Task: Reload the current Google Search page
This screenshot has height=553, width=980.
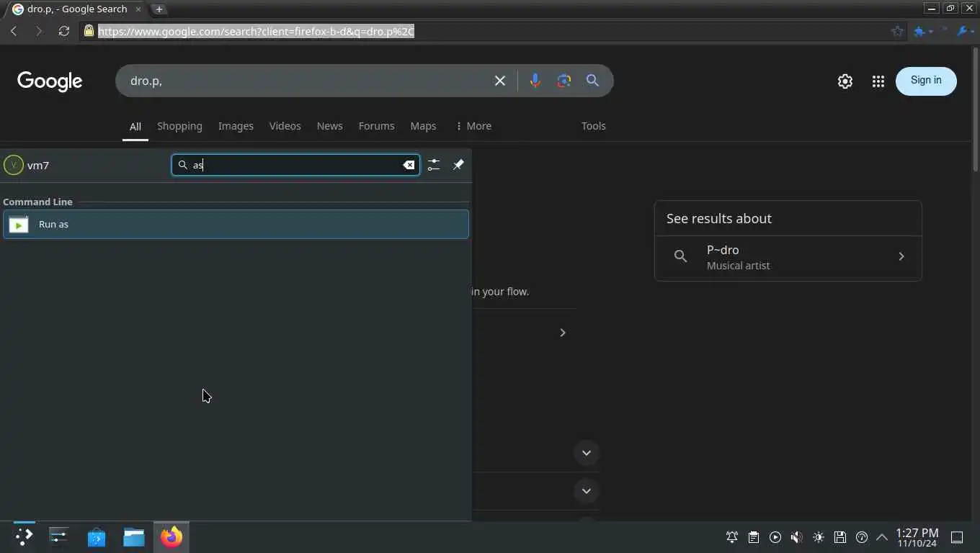Action: tap(64, 31)
